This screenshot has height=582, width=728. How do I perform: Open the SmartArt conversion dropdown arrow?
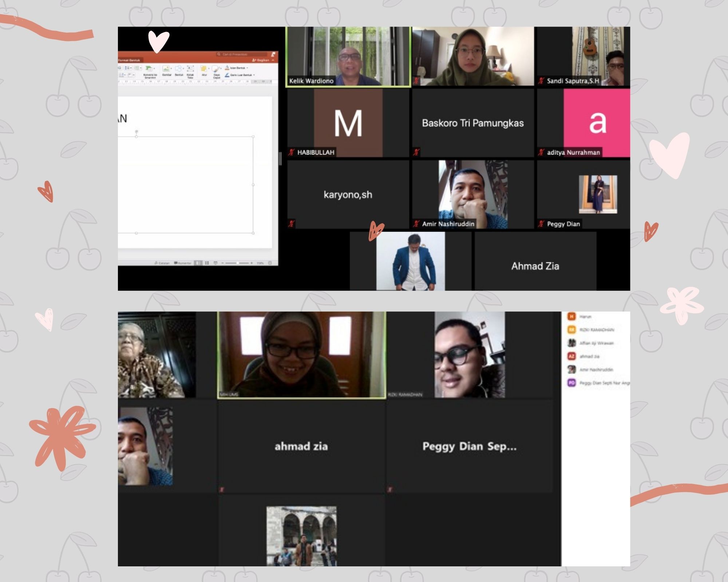(154, 68)
